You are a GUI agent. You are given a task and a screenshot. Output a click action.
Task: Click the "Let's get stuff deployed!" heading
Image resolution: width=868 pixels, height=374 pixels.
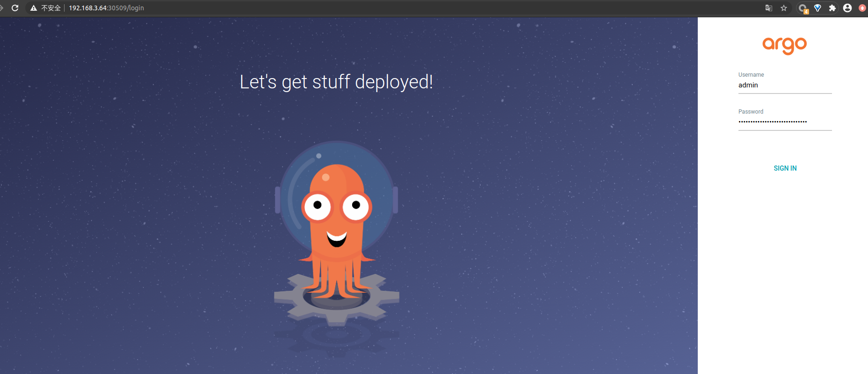point(336,82)
